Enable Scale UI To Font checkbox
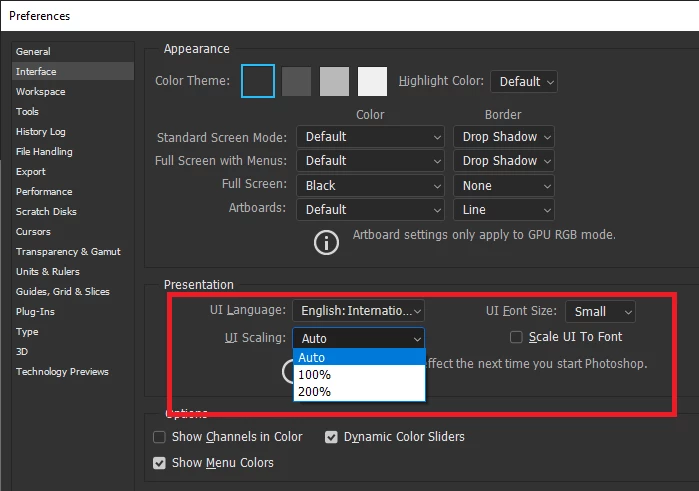Viewport: 699px width, 491px height. click(x=516, y=337)
